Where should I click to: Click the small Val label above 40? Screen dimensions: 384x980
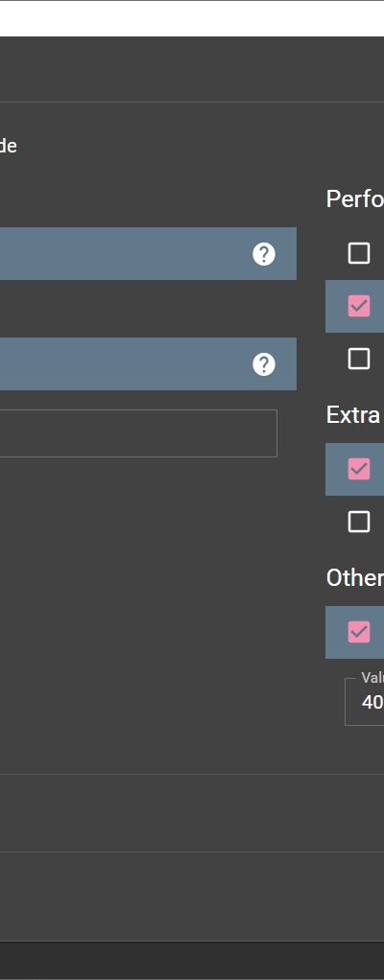point(372,678)
